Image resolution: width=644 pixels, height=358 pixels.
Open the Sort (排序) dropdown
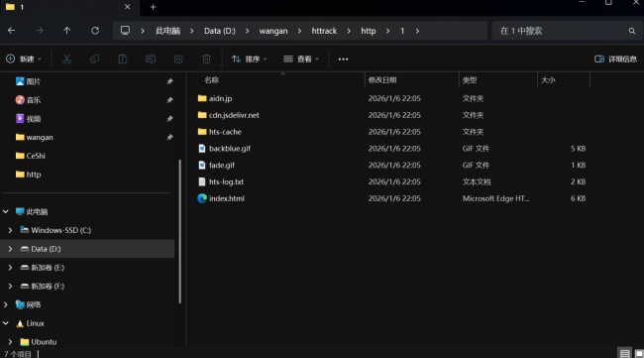click(x=250, y=60)
